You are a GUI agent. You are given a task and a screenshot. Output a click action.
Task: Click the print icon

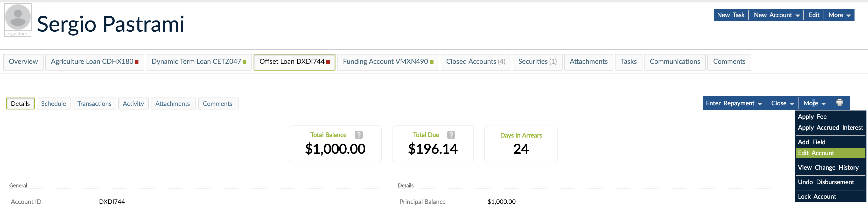tap(839, 103)
